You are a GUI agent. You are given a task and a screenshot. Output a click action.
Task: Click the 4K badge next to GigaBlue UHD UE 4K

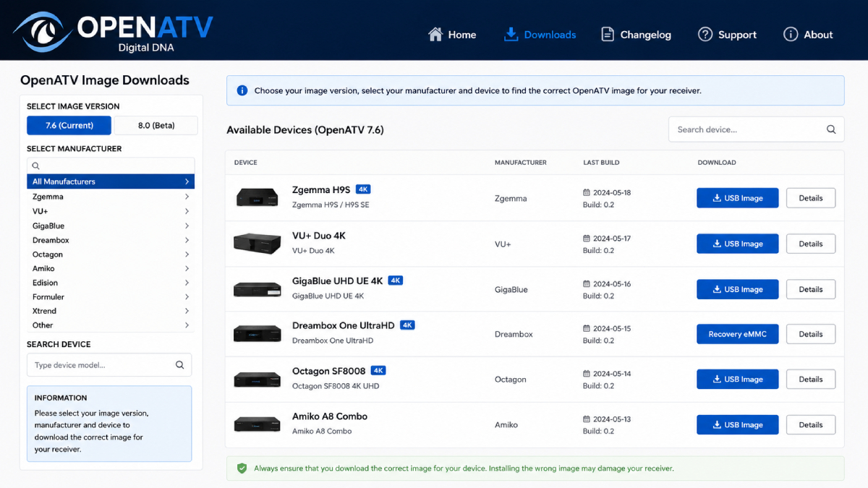tap(396, 281)
